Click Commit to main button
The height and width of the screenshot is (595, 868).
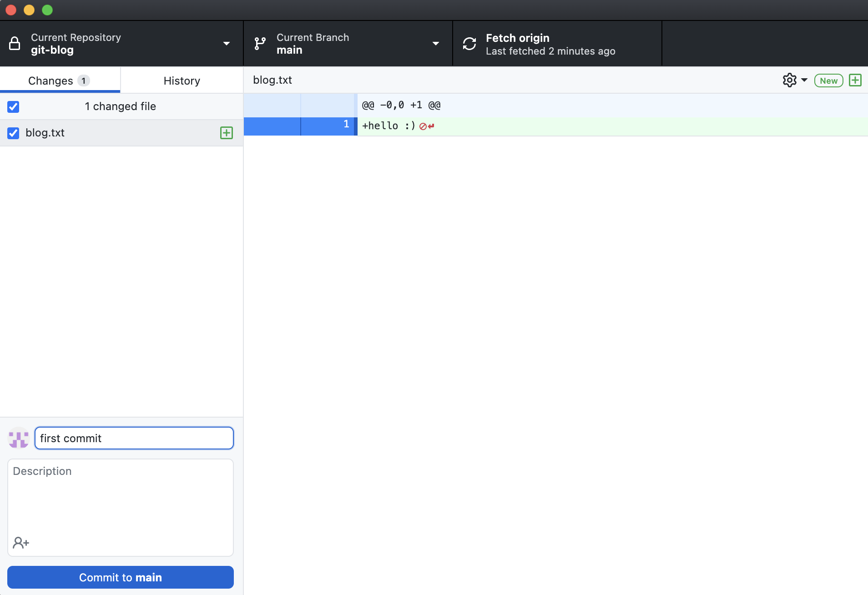(x=121, y=577)
